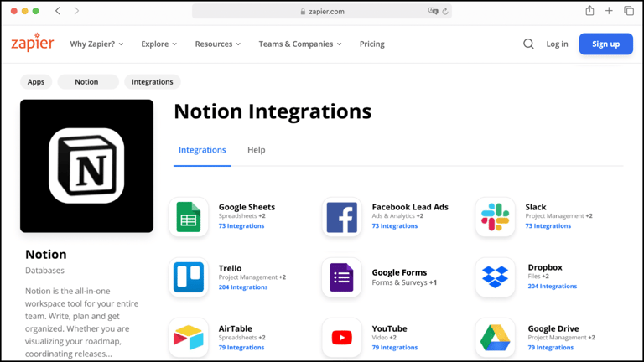
Task: Open 79 Integrations under AirTable
Action: 241,347
